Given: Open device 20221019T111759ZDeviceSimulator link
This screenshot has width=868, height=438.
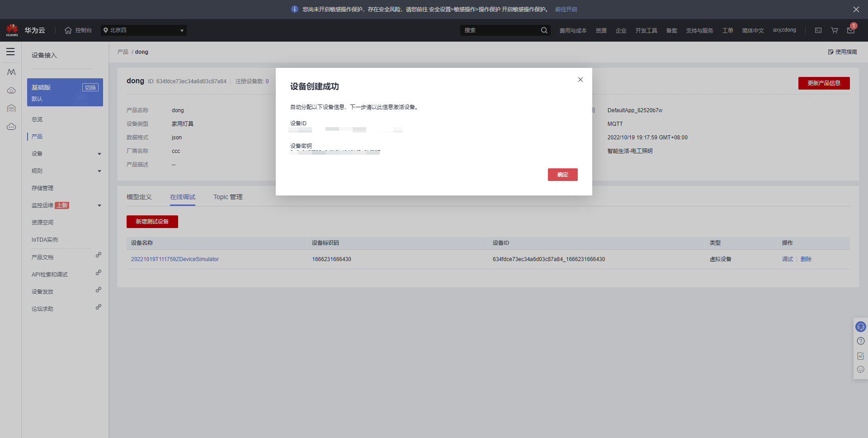Looking at the screenshot, I should pos(175,259).
